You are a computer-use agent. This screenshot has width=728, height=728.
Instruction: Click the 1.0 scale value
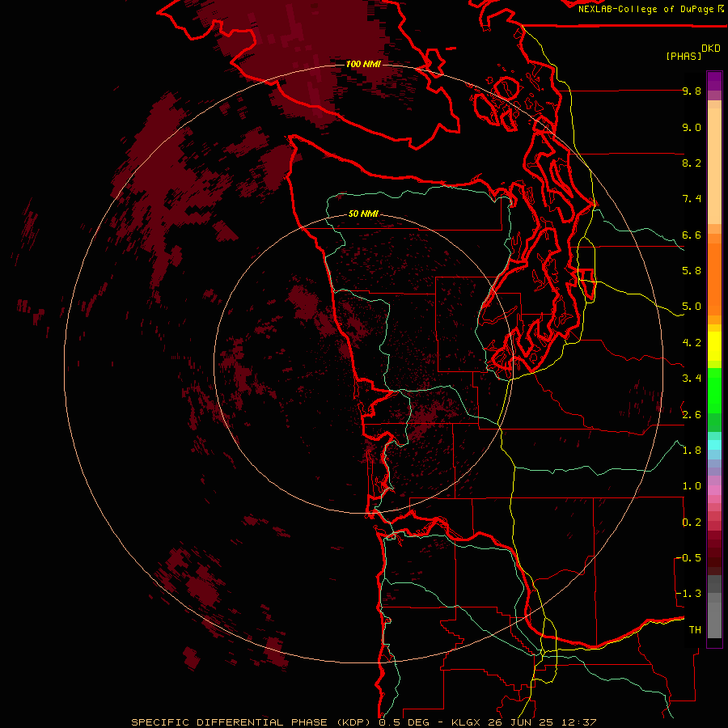pyautogui.click(x=692, y=486)
